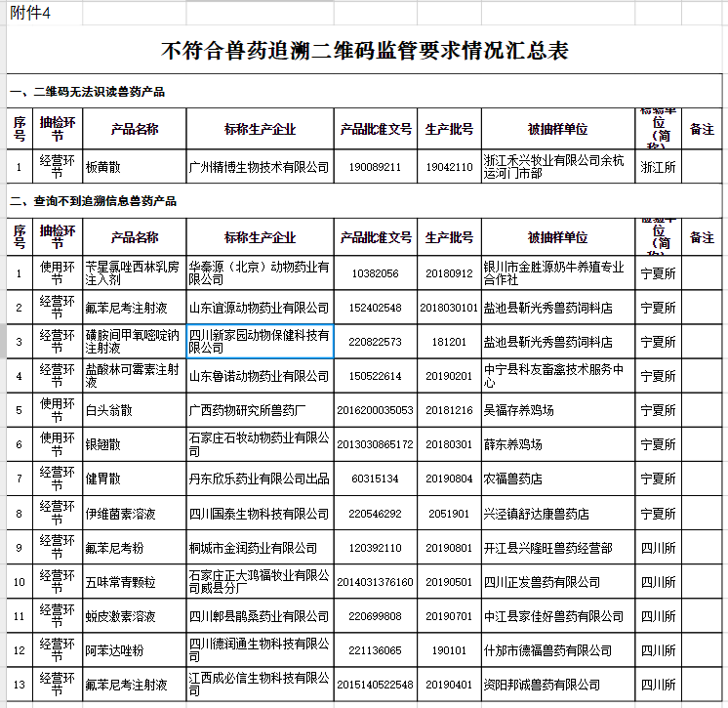
Task: Select manufacturer 四川郫县鹃桑药业有限公司
Action: [259, 616]
